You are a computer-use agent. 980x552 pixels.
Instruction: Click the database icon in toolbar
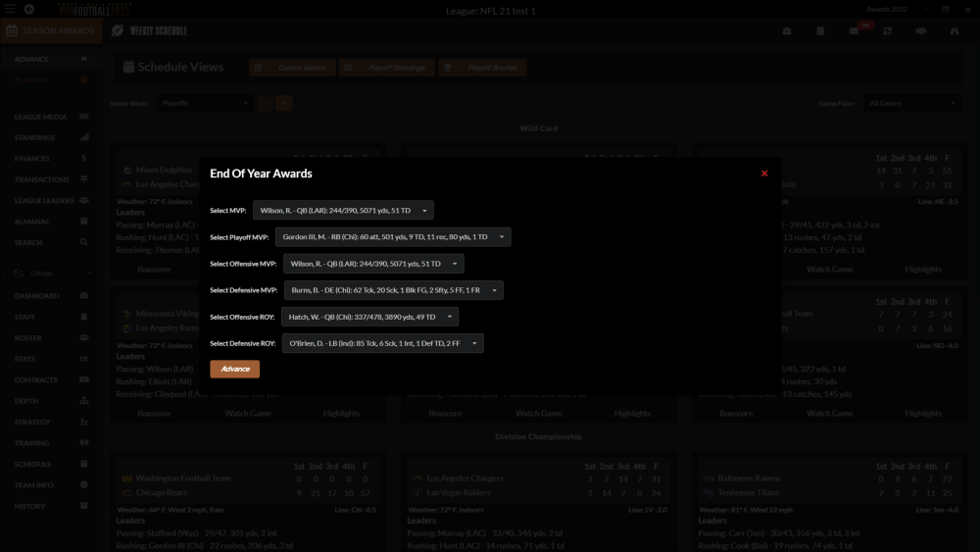click(820, 31)
